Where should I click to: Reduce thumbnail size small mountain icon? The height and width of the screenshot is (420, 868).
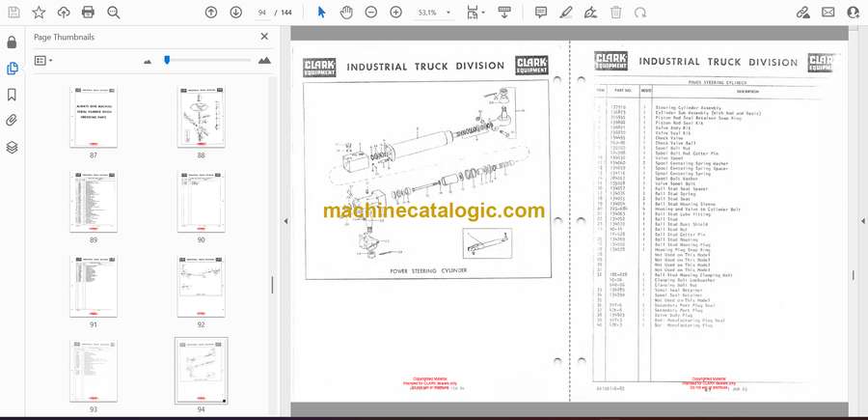pyautogui.click(x=148, y=61)
